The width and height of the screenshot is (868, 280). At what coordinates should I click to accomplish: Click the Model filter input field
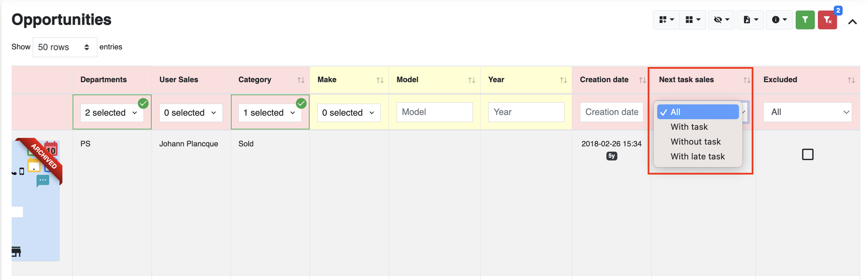coord(434,112)
